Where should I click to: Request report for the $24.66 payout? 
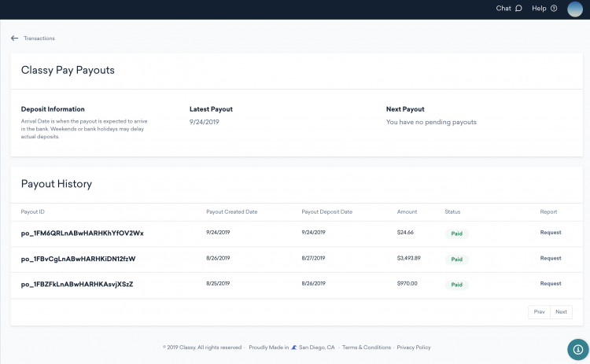click(x=551, y=233)
